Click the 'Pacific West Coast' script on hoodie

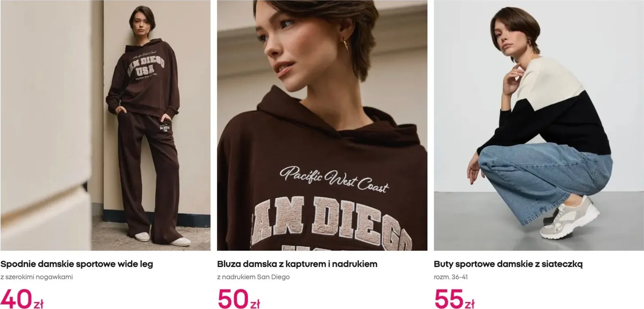(x=334, y=178)
